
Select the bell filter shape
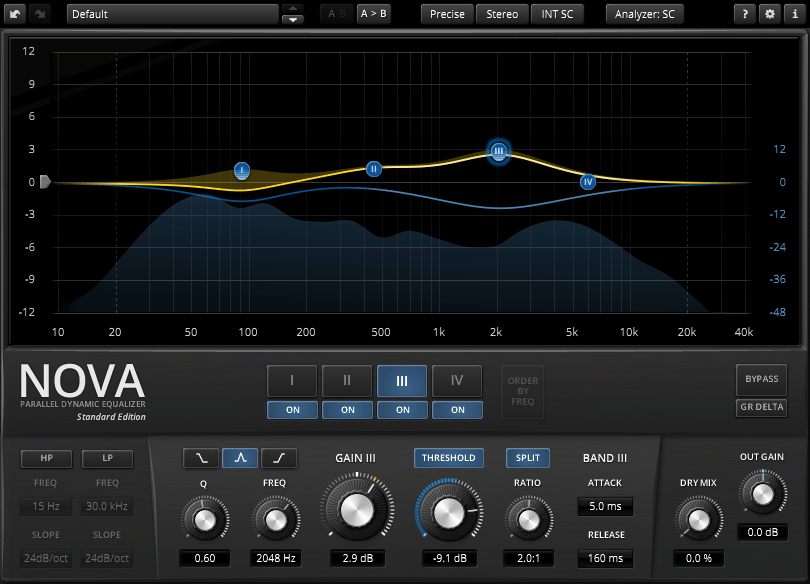(x=240, y=458)
